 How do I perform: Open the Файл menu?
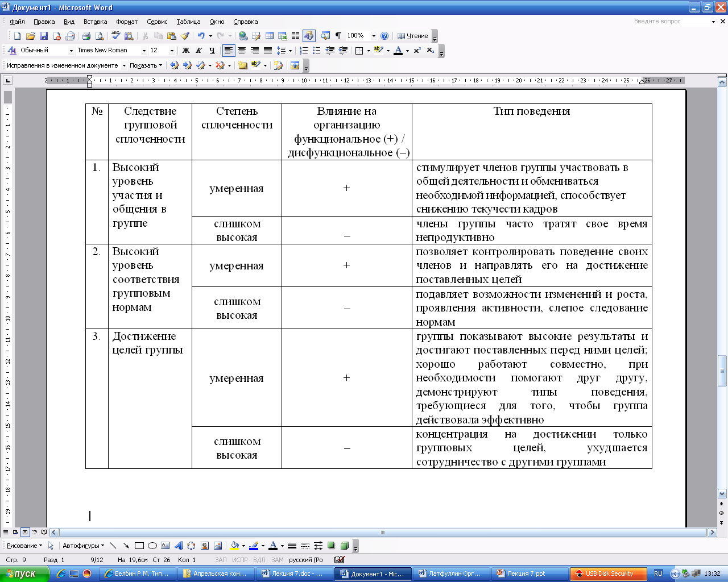coord(18,22)
